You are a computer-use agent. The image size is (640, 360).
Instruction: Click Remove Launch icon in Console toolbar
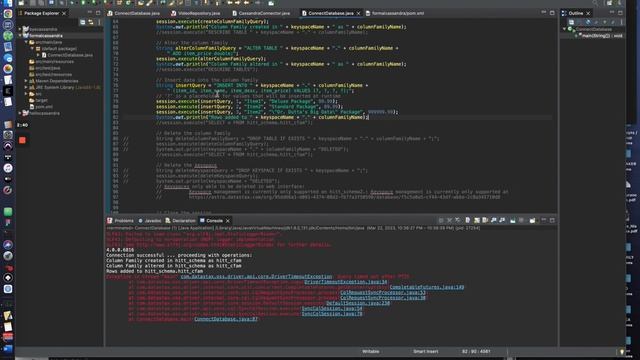pos(449,220)
